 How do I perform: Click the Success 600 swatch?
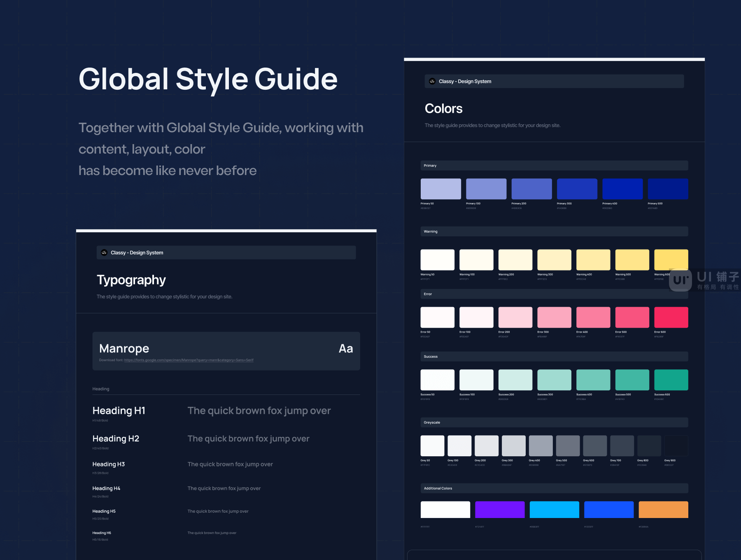[671, 380]
